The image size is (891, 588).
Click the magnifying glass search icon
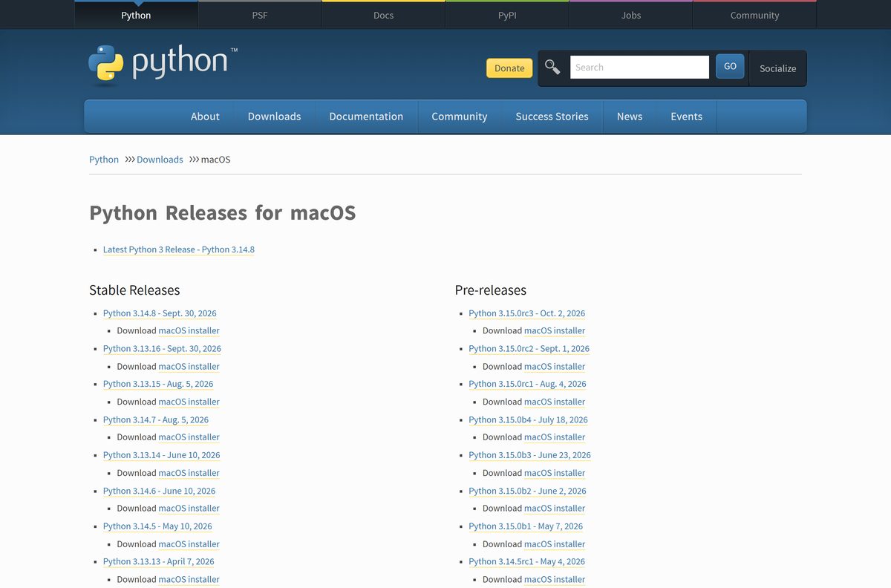click(552, 68)
